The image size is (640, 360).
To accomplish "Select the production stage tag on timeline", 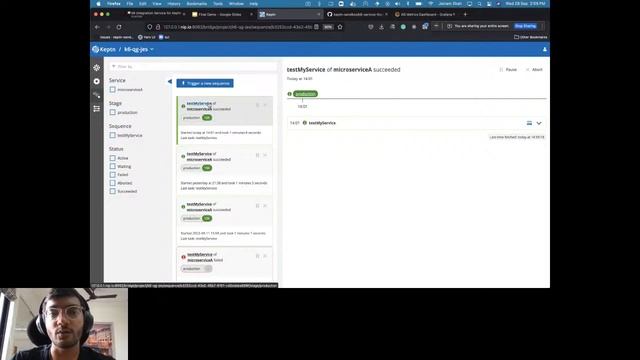I will 305,94.
